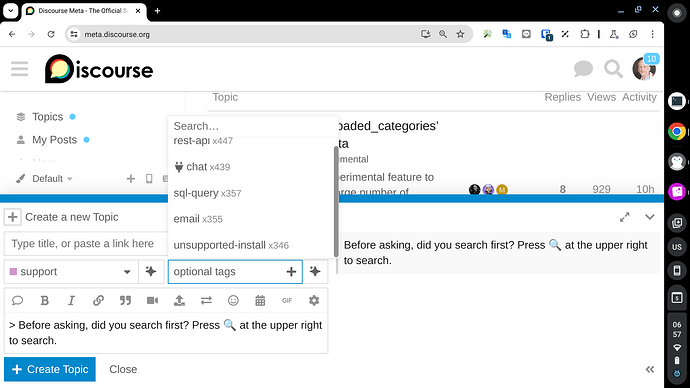Screen dimensions: 690x388
Task: Insert a GIF in composer
Action: click(287, 300)
